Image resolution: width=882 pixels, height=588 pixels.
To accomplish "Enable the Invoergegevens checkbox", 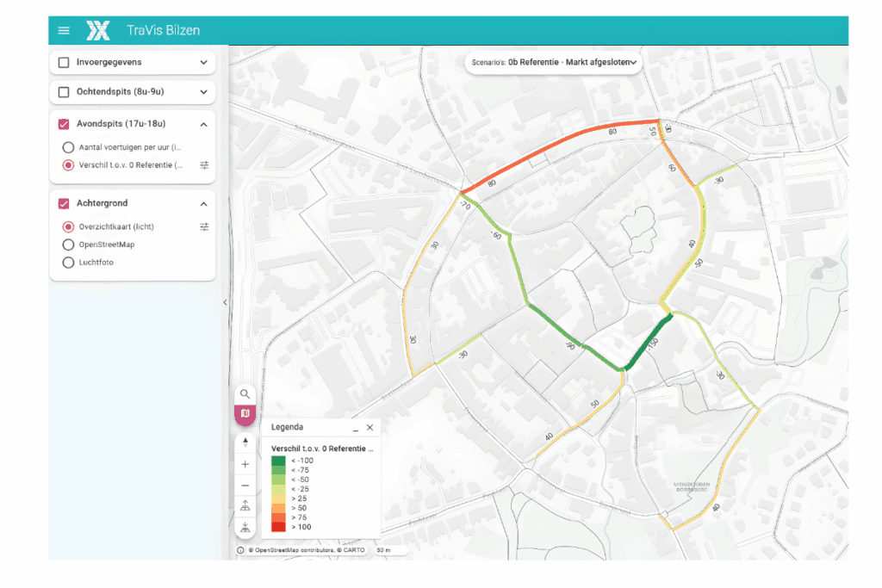I will point(64,63).
